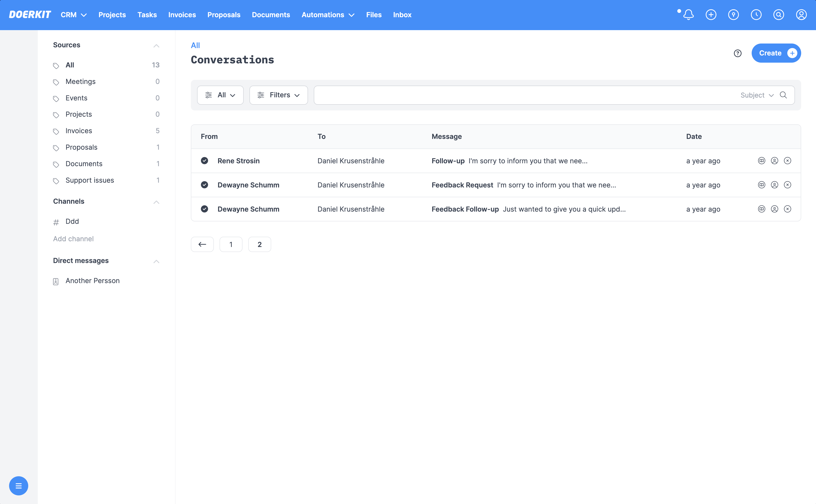816x504 pixels.
Task: Open the contact icon on Feedback Request row
Action: [774, 185]
